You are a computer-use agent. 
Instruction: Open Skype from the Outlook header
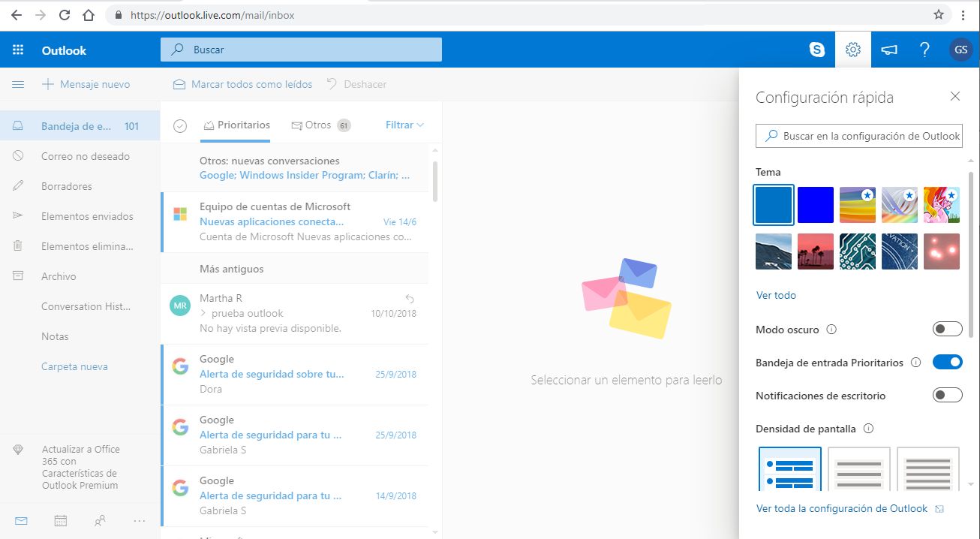[x=817, y=50]
